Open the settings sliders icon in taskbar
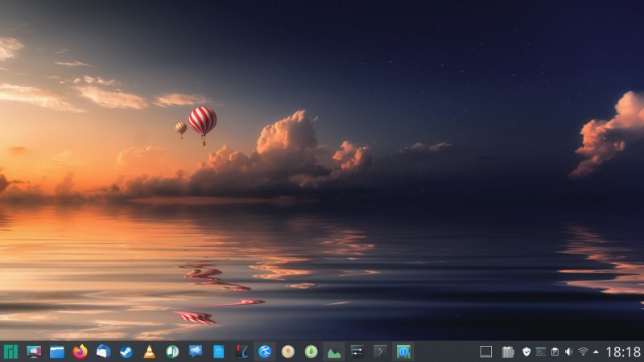 pyautogui.click(x=357, y=352)
